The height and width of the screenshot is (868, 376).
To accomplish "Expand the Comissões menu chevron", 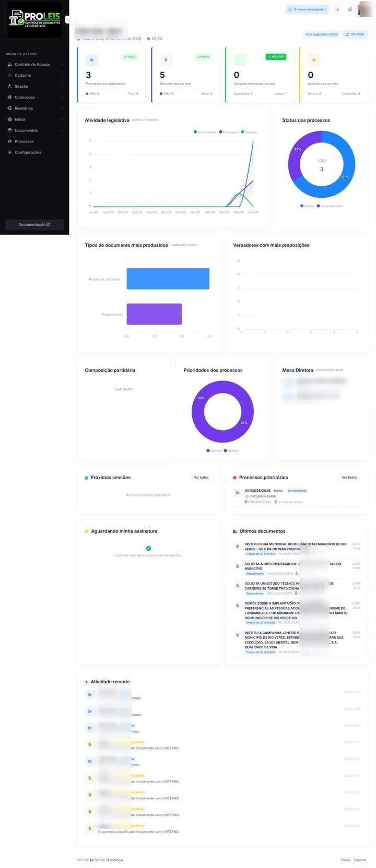I will point(62,98).
